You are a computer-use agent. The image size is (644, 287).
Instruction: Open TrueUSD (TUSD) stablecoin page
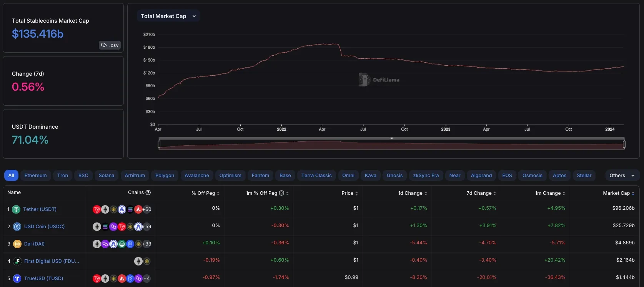tap(43, 279)
